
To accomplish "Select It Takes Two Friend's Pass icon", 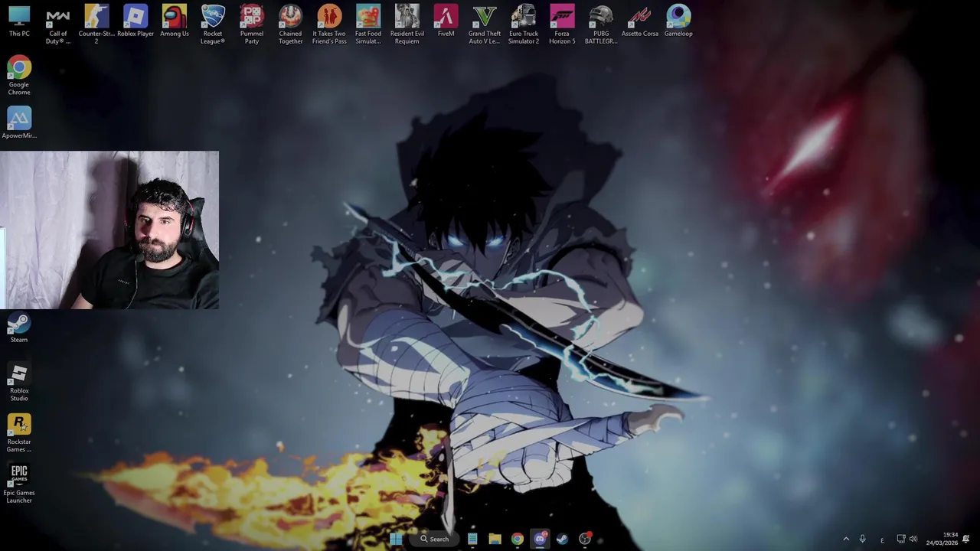I will tap(329, 24).
